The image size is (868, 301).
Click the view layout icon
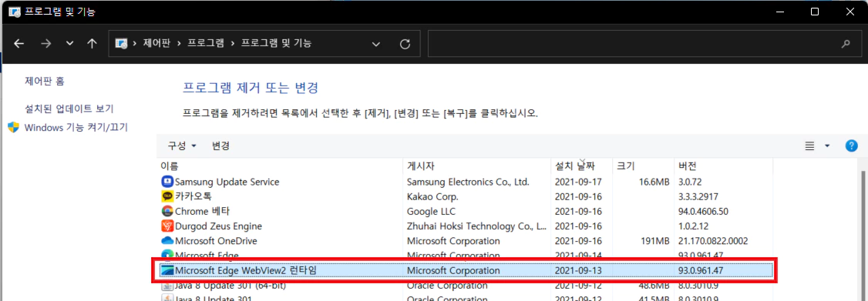[x=810, y=146]
